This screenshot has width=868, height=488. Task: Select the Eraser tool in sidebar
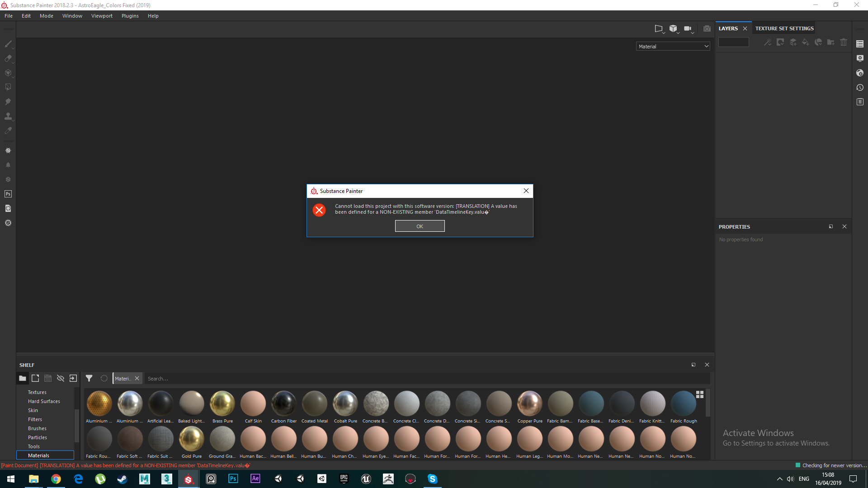click(8, 58)
